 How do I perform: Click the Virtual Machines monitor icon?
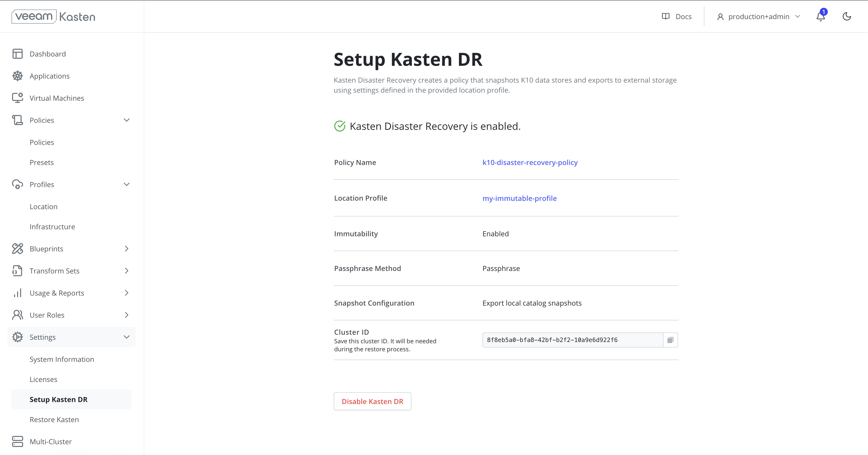tap(18, 98)
